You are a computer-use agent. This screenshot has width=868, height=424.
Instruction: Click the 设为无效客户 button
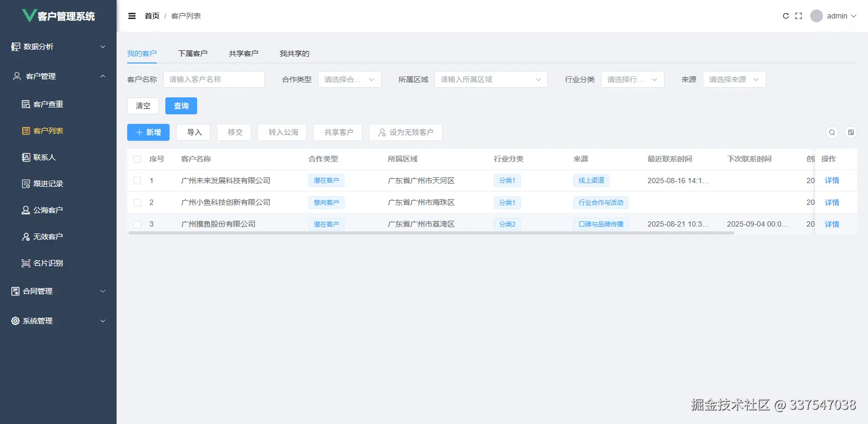click(x=406, y=132)
